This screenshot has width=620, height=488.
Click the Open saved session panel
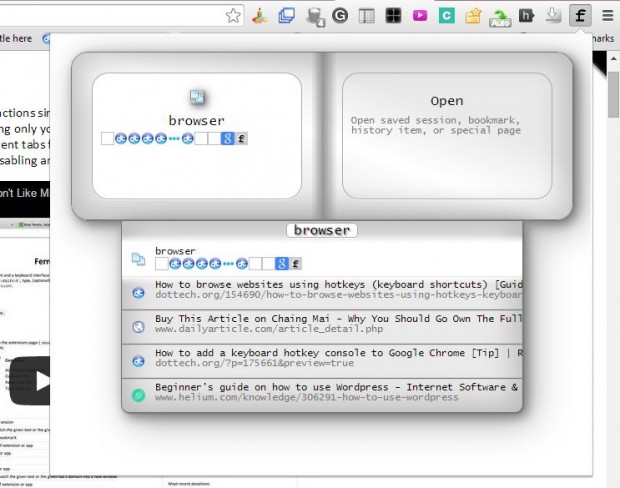pos(446,135)
